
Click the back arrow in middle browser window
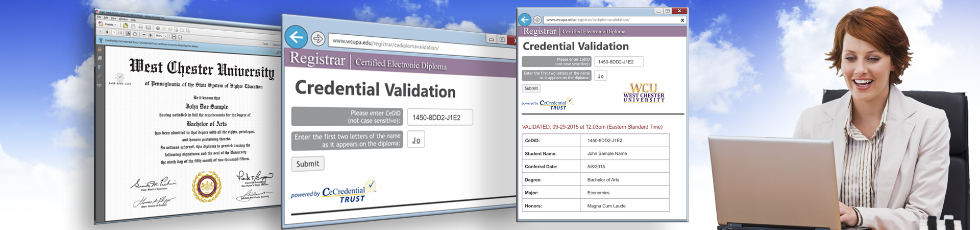296,37
